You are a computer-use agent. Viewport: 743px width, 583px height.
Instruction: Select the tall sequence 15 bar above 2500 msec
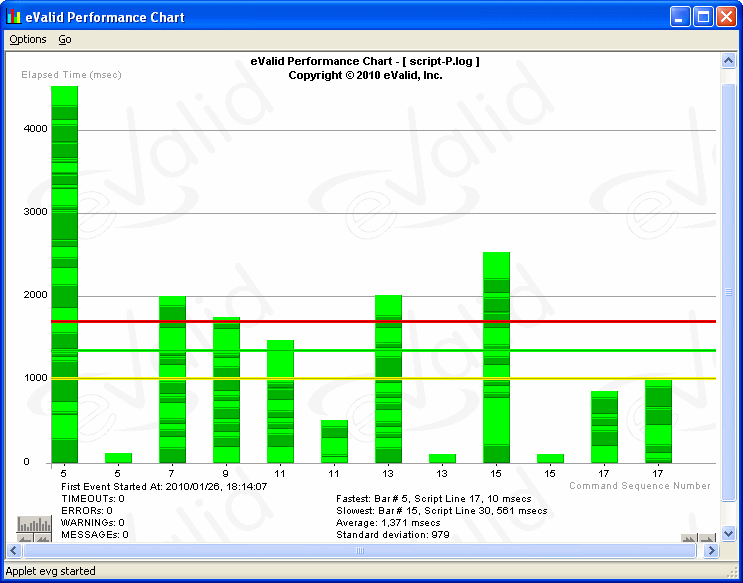497,357
